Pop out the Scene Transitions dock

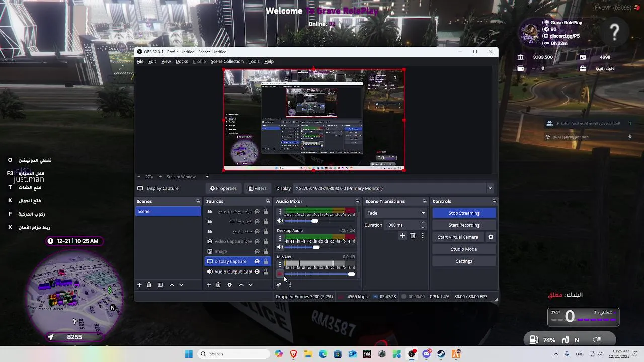point(424,201)
